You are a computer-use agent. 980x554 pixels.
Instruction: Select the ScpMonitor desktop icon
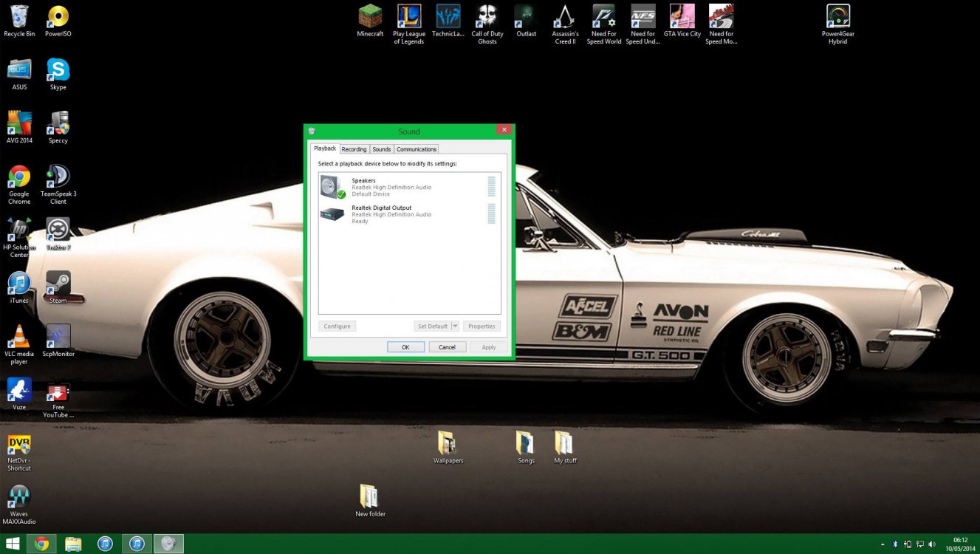[x=58, y=341]
